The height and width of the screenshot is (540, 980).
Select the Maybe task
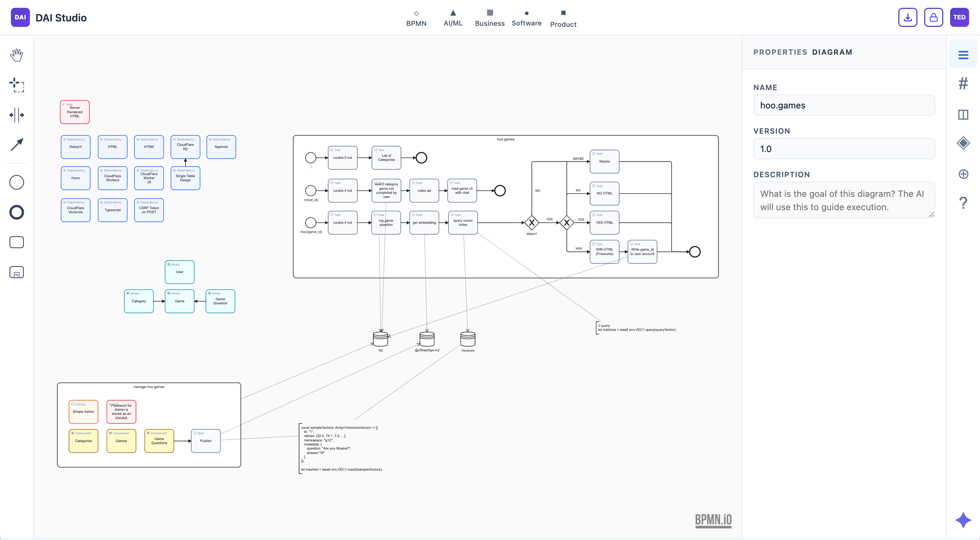click(x=605, y=162)
